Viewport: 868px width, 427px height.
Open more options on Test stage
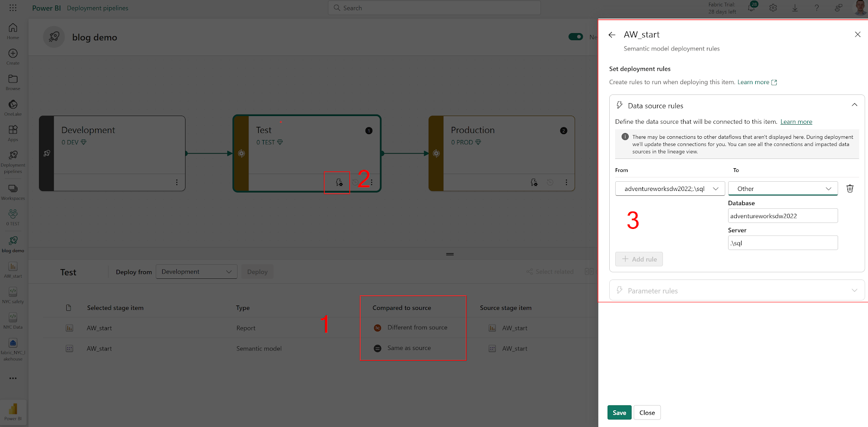pyautogui.click(x=372, y=182)
